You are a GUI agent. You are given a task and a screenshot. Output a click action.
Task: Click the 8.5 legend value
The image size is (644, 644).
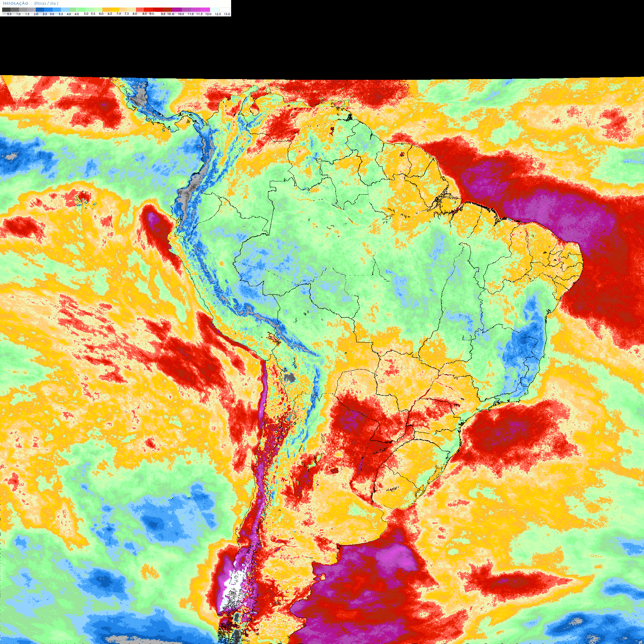(x=145, y=14)
